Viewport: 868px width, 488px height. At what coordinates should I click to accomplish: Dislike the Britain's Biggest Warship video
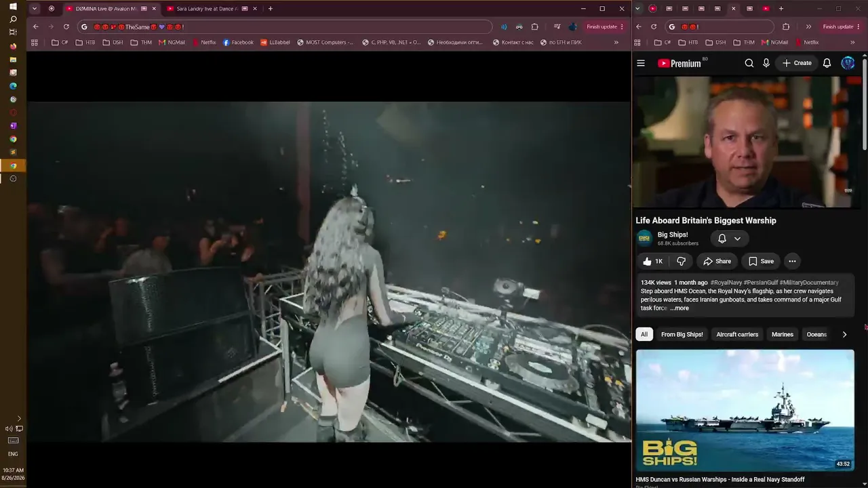point(682,261)
